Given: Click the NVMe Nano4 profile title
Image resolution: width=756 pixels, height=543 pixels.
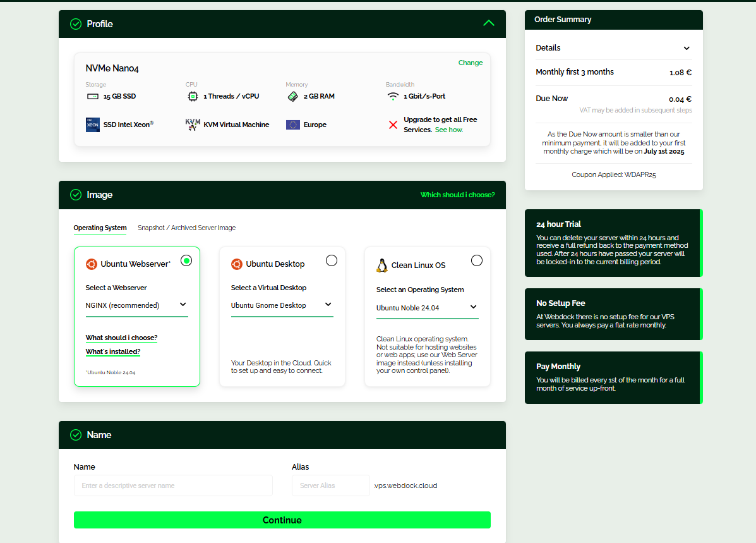Looking at the screenshot, I should point(112,68).
